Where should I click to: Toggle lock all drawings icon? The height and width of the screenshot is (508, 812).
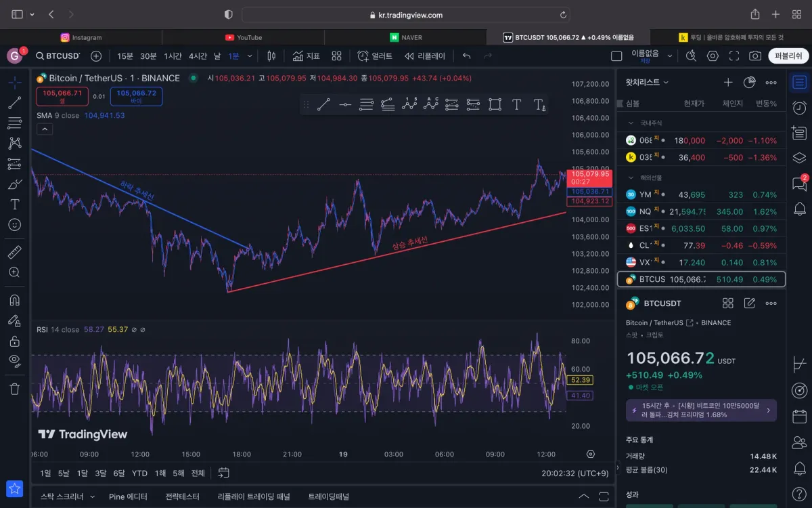tap(14, 341)
